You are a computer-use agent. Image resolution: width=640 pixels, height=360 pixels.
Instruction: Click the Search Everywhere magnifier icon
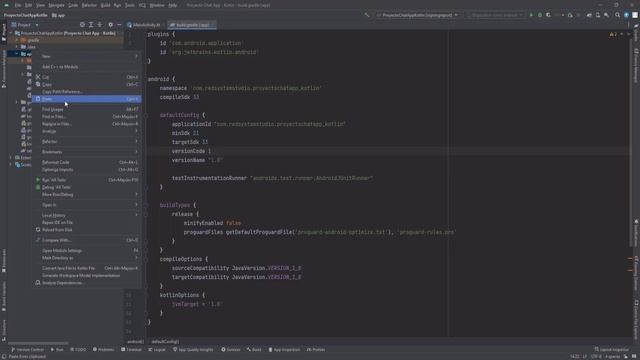617,15
